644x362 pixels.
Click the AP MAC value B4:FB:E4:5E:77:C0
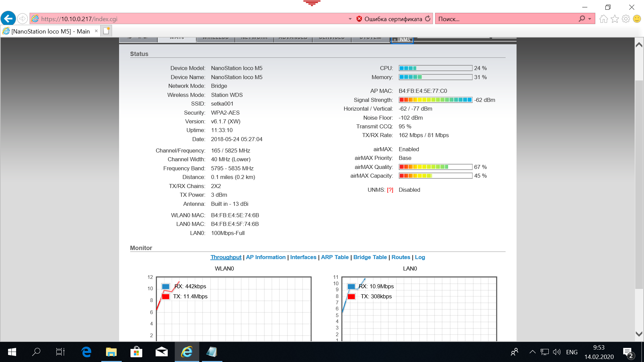click(x=423, y=91)
